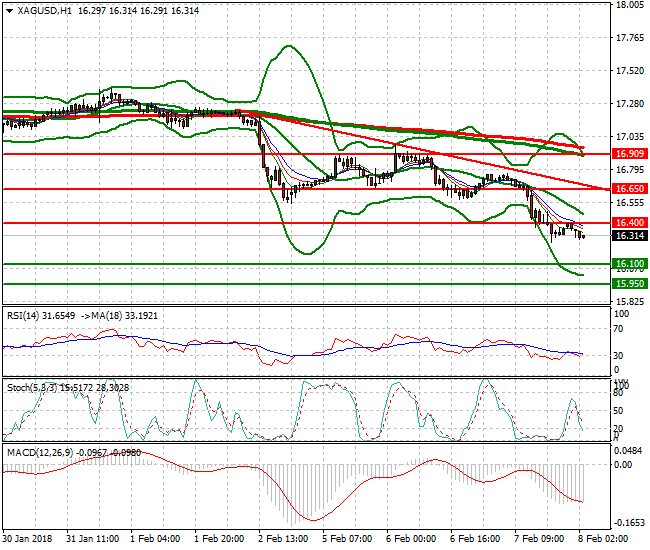Click the 17.035 value on price axis
The image size is (650, 550).
(x=629, y=137)
